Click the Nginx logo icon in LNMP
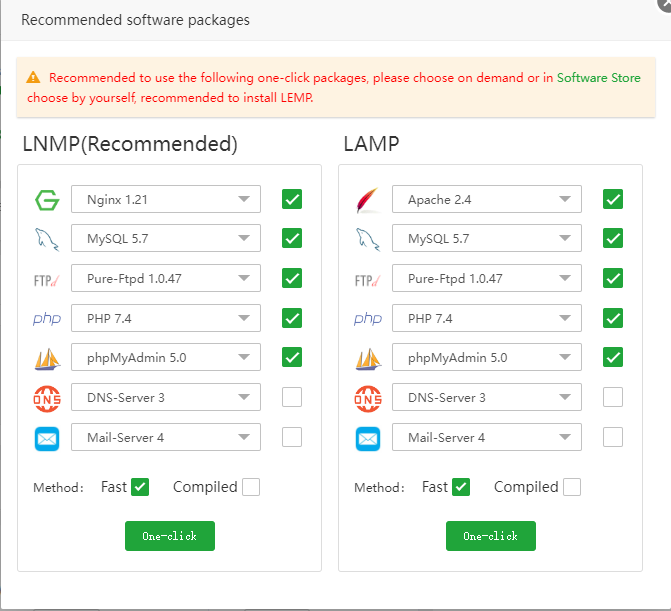 click(47, 200)
